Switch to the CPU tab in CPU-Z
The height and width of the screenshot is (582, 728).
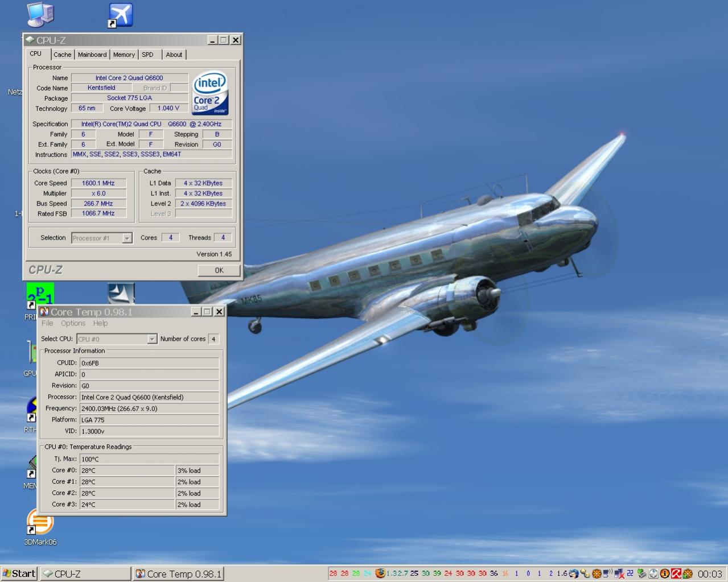coord(36,54)
